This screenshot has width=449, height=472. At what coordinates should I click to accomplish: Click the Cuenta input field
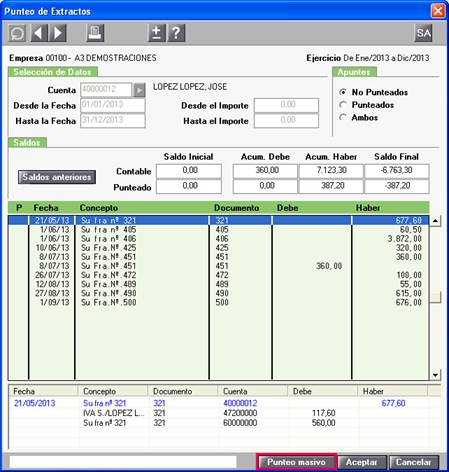[106, 89]
